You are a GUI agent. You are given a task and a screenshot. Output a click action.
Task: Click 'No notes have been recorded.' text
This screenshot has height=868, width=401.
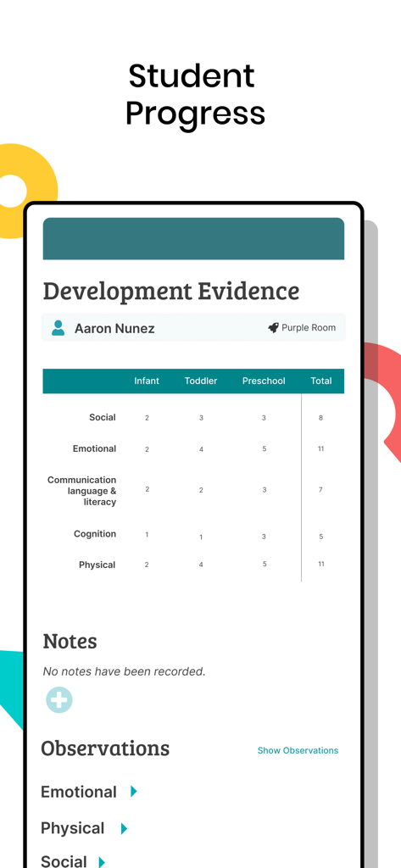click(x=124, y=671)
